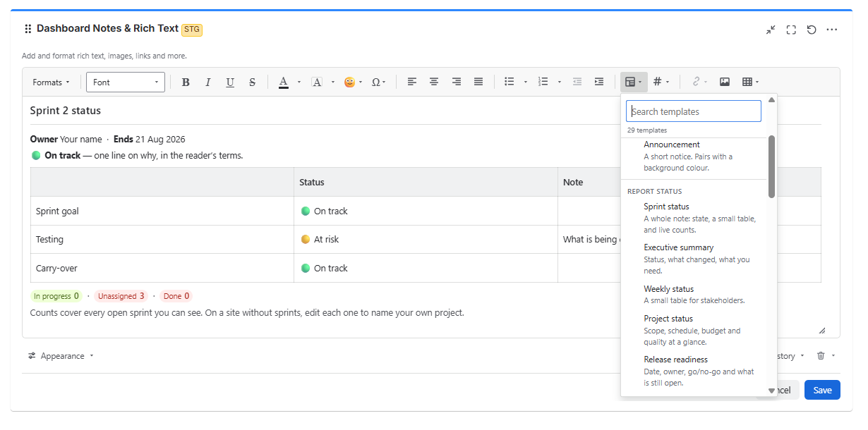Screen dimensions: 868x430
Task: Insert a bullet list
Action: [x=509, y=82]
